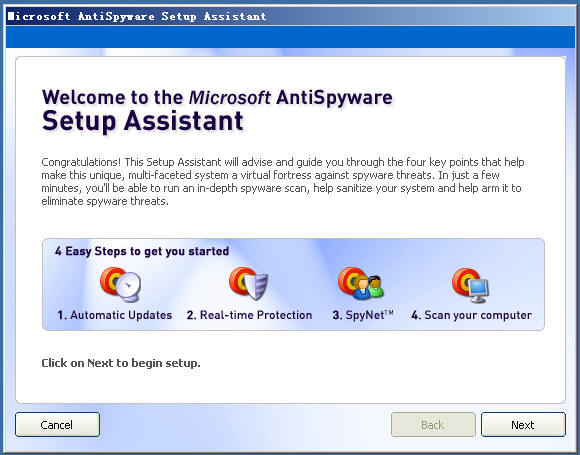This screenshot has width=580, height=455.
Task: Click the greyed-out Back button
Action: pyautogui.click(x=433, y=425)
